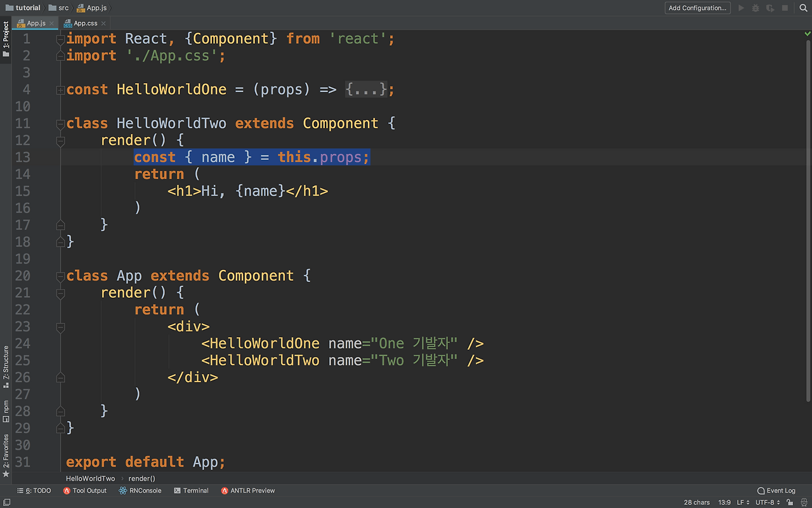
Task: Click line number 19 in the gutter
Action: coord(22,259)
